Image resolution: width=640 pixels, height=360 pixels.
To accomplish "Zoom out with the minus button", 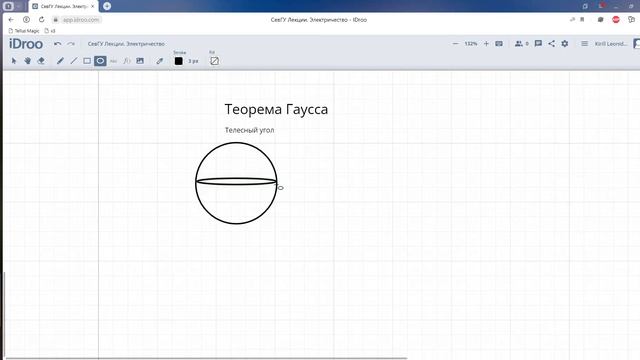I will pos(456,44).
